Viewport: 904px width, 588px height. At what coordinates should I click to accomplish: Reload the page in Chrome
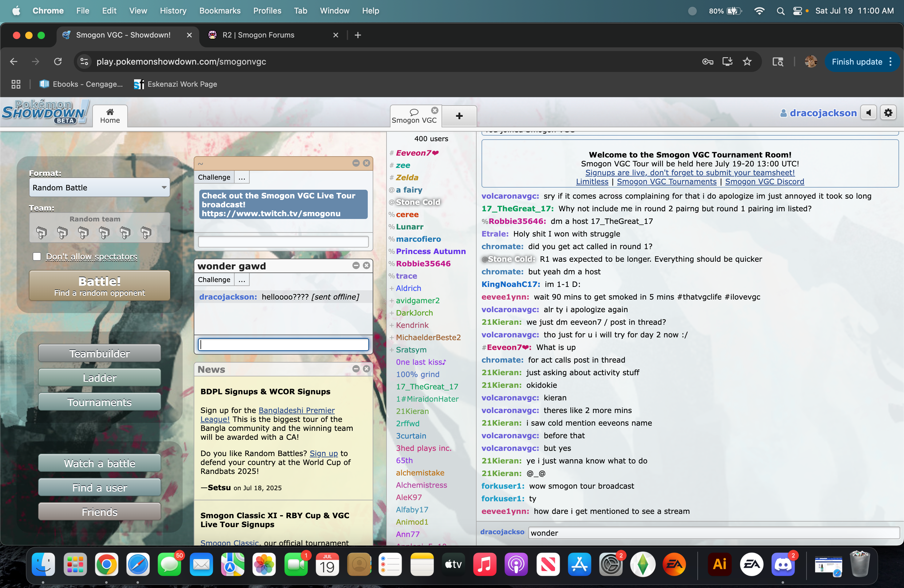58,62
